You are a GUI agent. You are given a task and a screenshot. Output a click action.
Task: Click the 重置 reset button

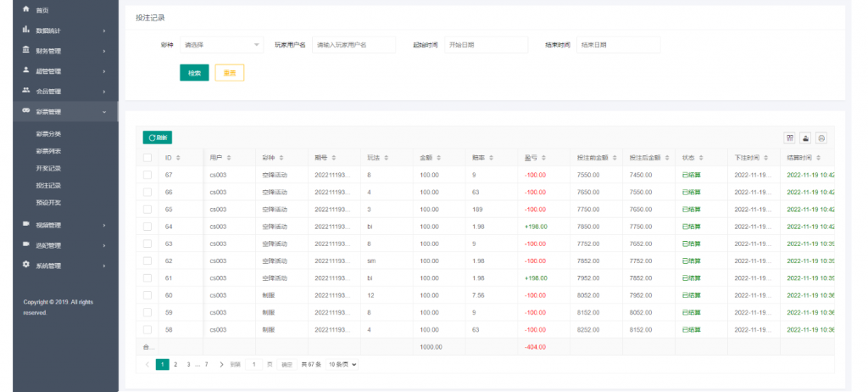coord(229,73)
